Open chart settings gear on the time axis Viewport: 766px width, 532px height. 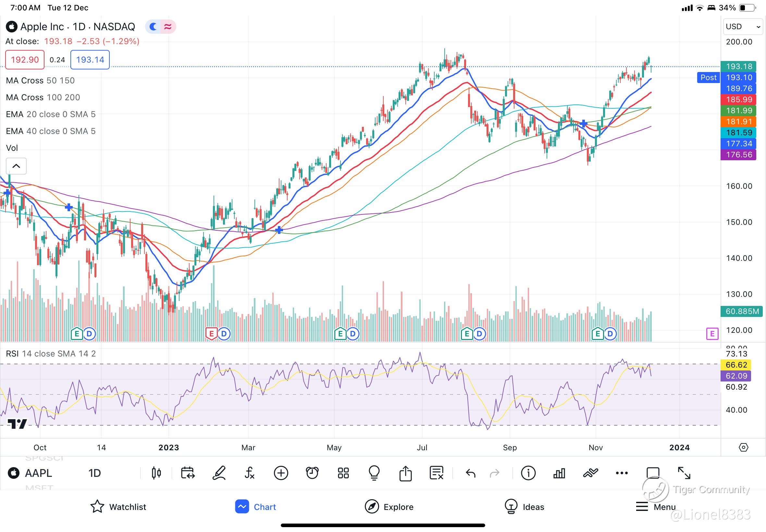pyautogui.click(x=743, y=447)
